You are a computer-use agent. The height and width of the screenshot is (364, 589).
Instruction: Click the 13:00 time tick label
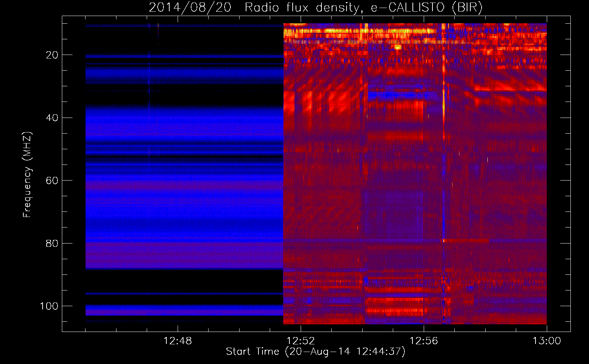[x=547, y=341]
